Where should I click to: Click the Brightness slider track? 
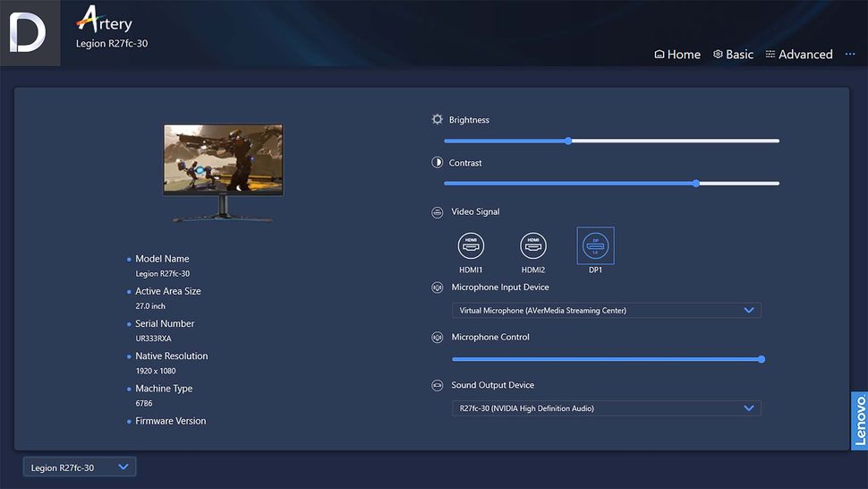[x=611, y=141]
